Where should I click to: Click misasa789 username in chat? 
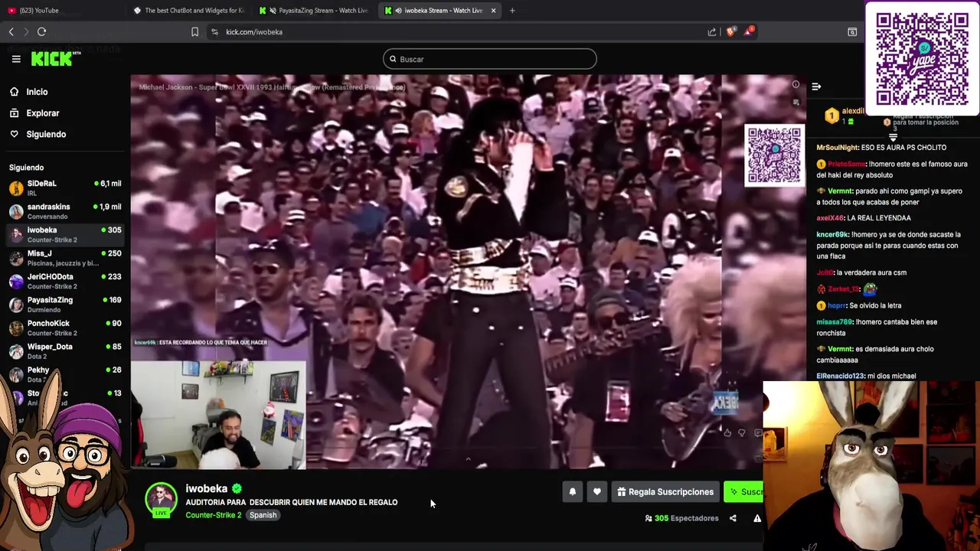[x=834, y=322]
